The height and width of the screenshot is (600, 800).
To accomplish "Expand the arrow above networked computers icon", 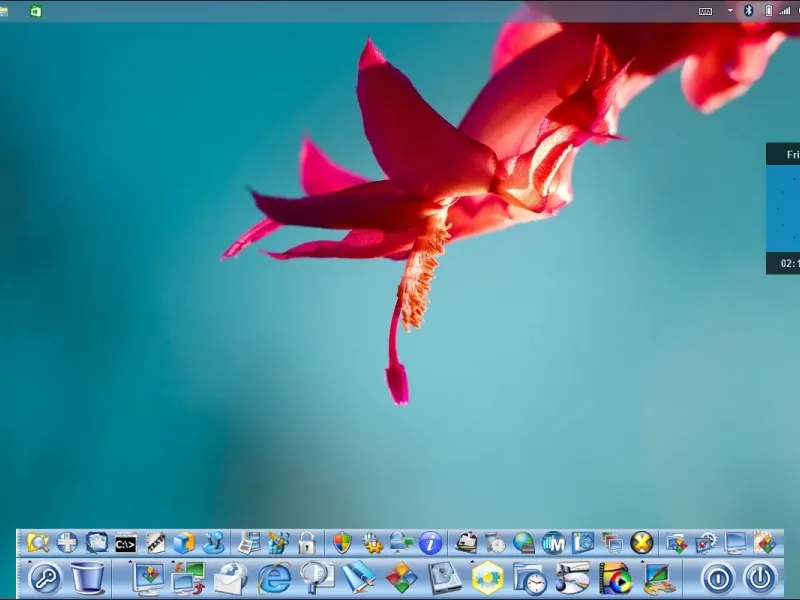I will click(173, 562).
